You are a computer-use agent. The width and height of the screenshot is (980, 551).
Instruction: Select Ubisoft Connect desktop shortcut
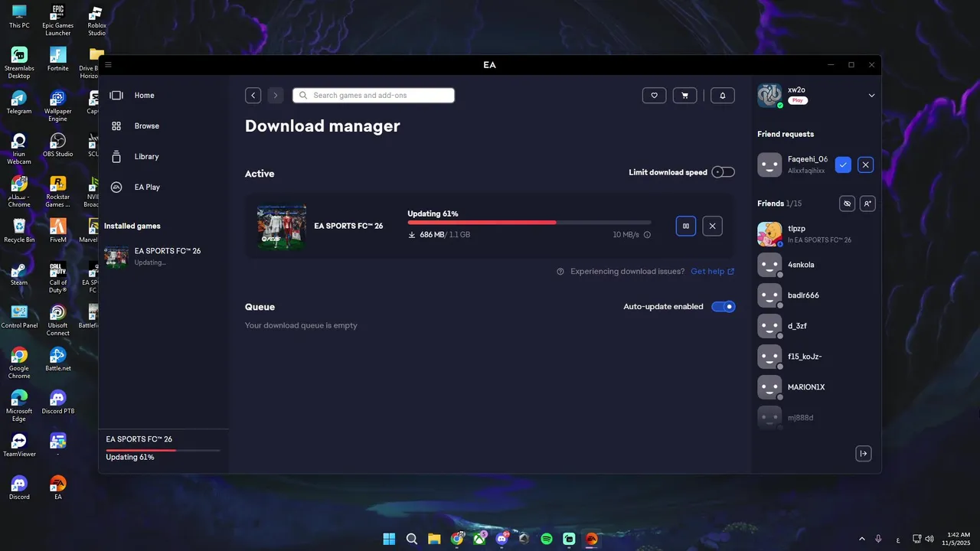57,321
